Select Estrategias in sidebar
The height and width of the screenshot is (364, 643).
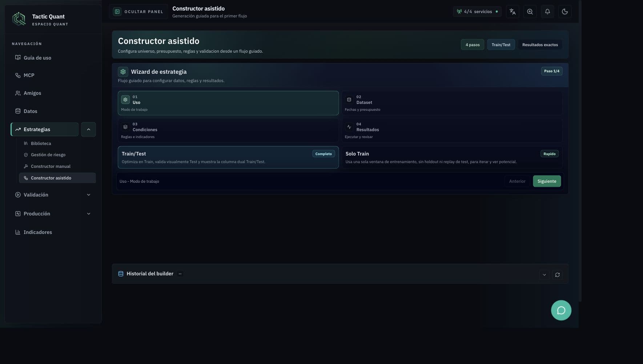point(45,129)
